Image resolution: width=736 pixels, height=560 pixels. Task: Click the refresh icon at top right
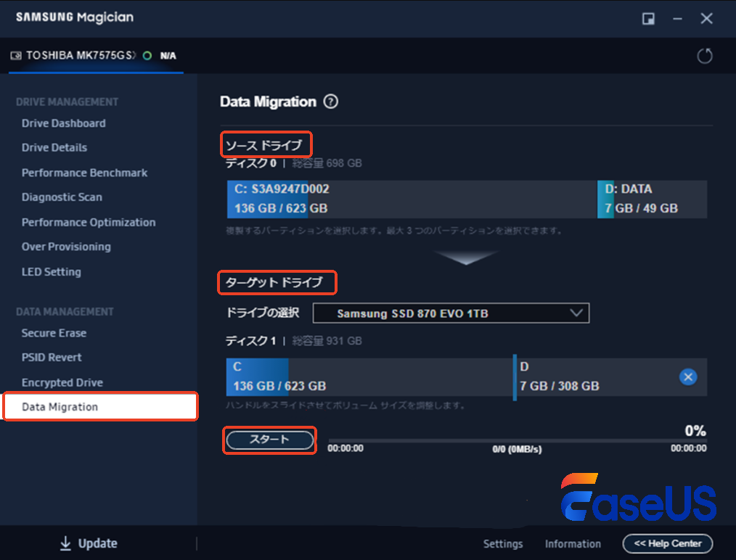(704, 57)
